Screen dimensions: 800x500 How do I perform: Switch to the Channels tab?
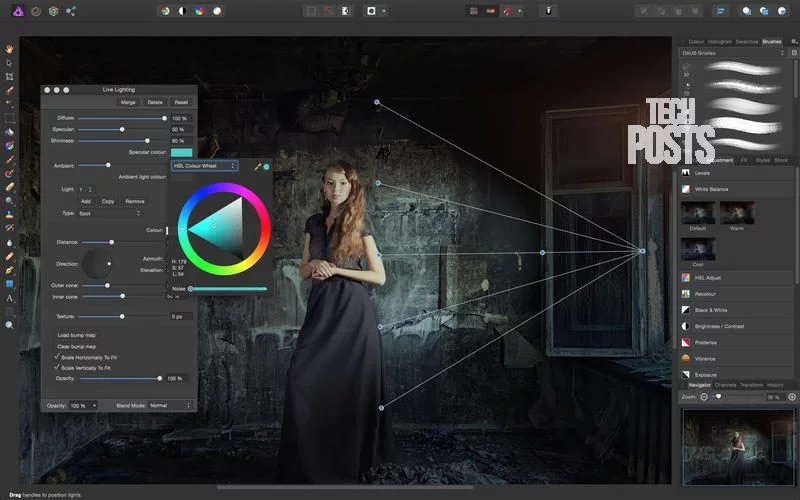coord(725,385)
